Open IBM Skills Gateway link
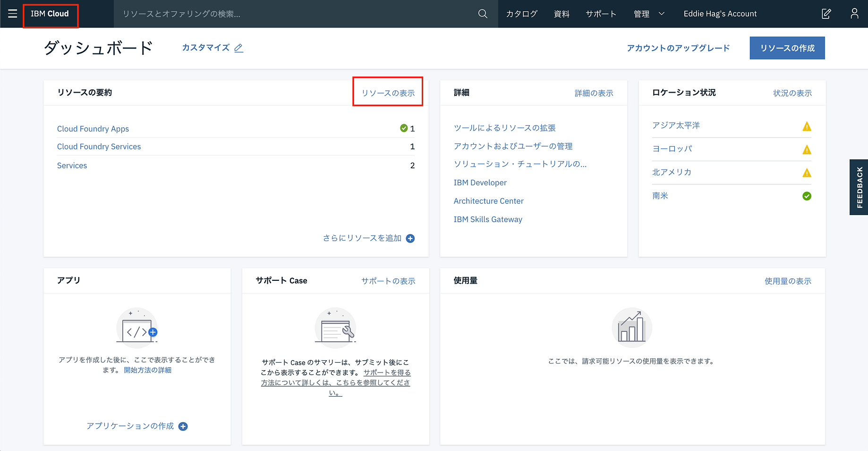Screen dimensions: 868x451 [488, 219]
